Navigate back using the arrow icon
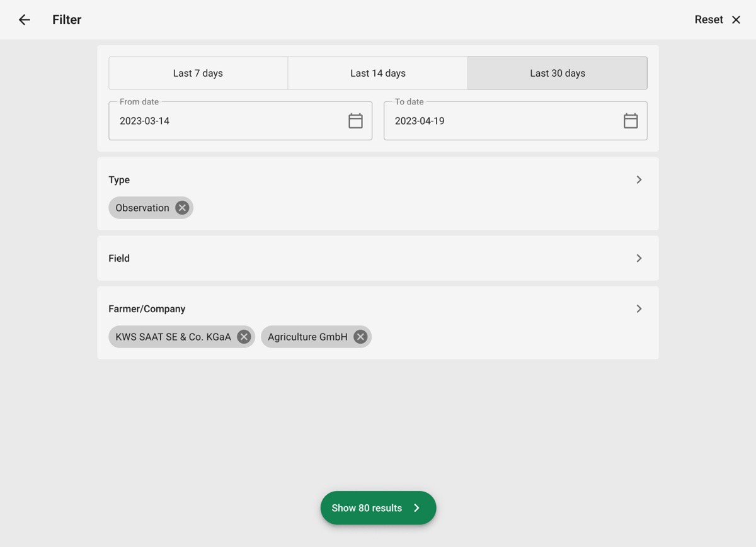This screenshot has width=756, height=547. (23, 20)
